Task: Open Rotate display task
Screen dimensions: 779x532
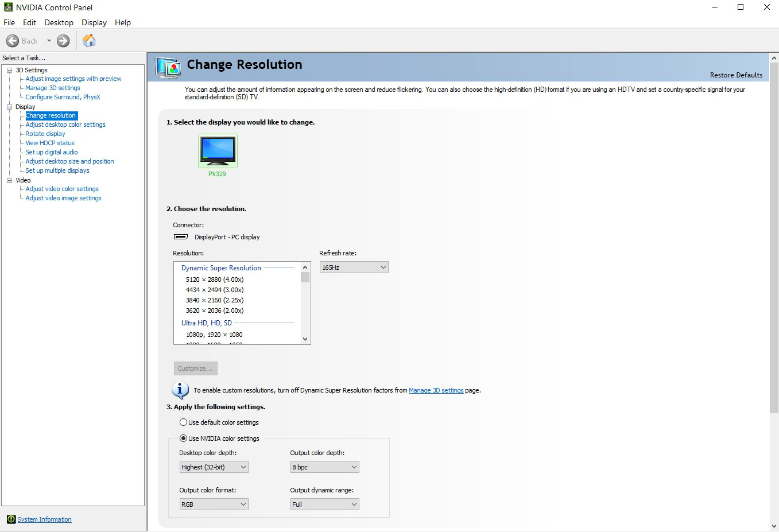Action: pos(45,134)
